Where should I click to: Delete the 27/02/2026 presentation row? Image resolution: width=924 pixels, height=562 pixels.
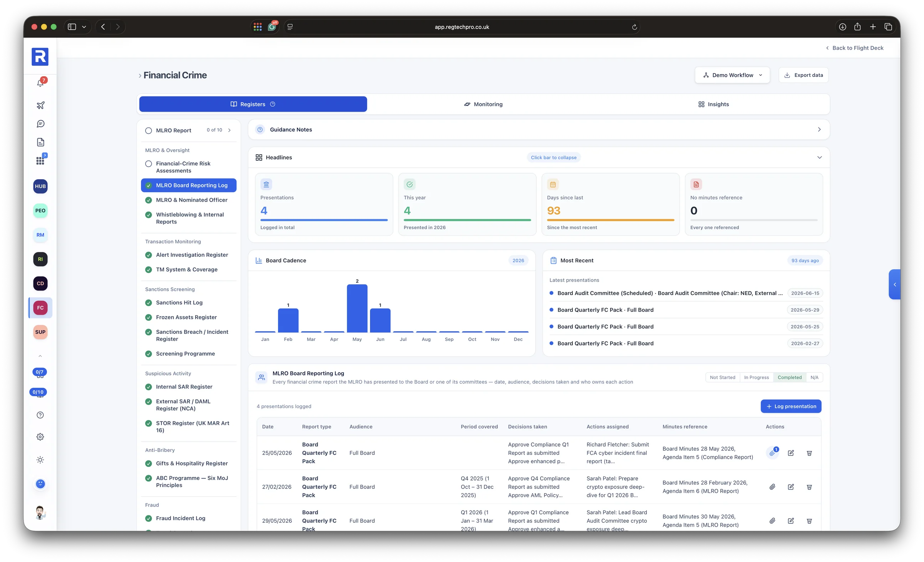(x=809, y=487)
